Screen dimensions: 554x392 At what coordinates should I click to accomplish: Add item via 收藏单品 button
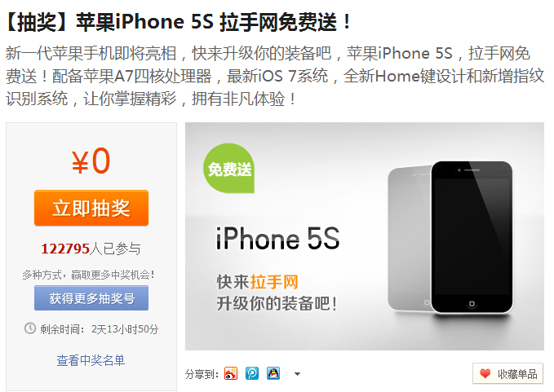pyautogui.click(x=507, y=373)
